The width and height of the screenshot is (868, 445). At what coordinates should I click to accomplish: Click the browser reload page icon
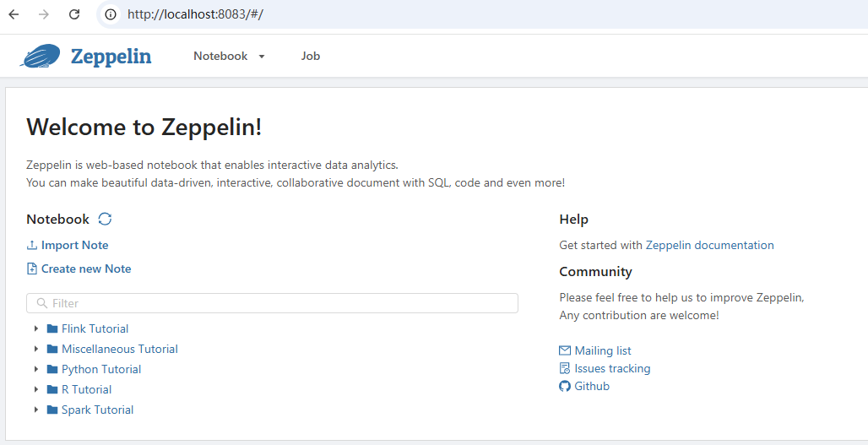click(x=74, y=14)
